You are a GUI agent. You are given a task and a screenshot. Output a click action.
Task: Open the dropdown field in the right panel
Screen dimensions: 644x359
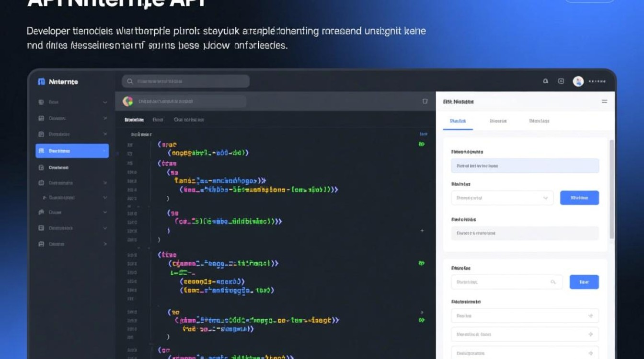(x=502, y=198)
